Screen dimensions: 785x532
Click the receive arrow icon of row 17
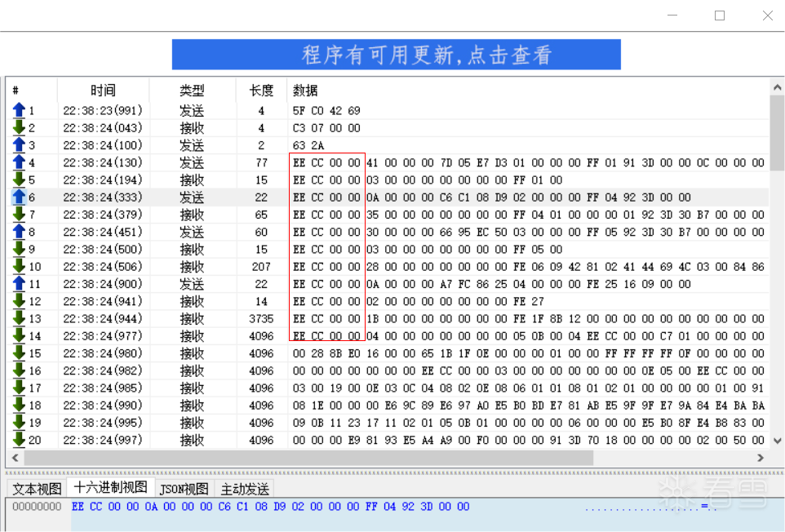tap(19, 388)
